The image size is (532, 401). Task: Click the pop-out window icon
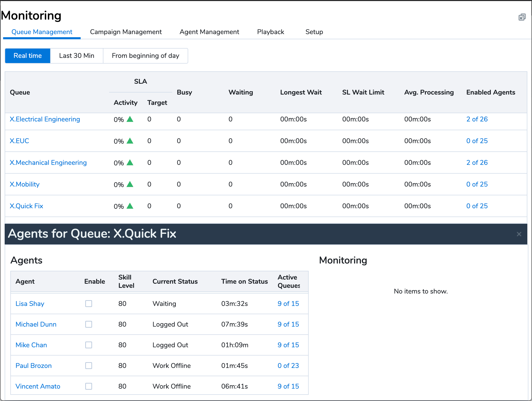click(x=522, y=17)
